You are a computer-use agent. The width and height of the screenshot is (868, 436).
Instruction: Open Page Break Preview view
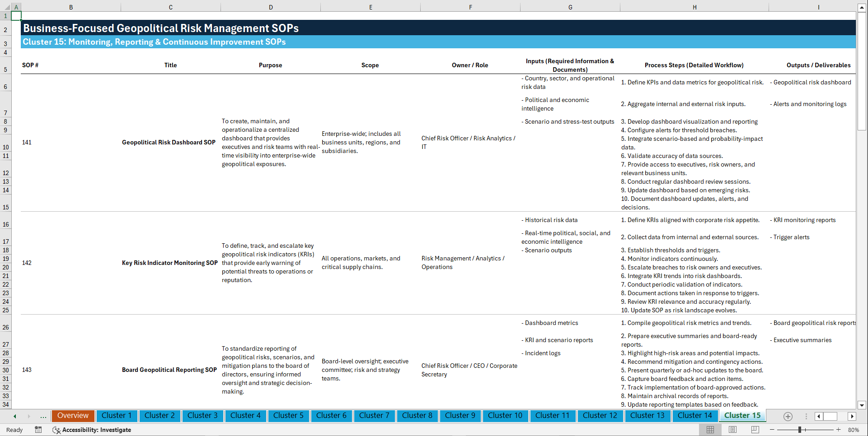click(x=755, y=430)
